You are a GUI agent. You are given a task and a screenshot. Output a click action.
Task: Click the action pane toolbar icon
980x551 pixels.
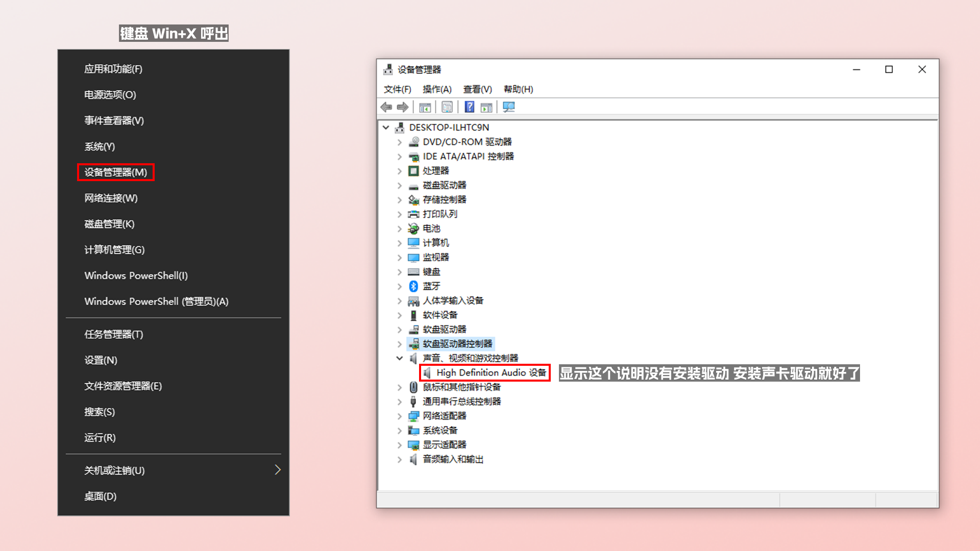pos(486,107)
